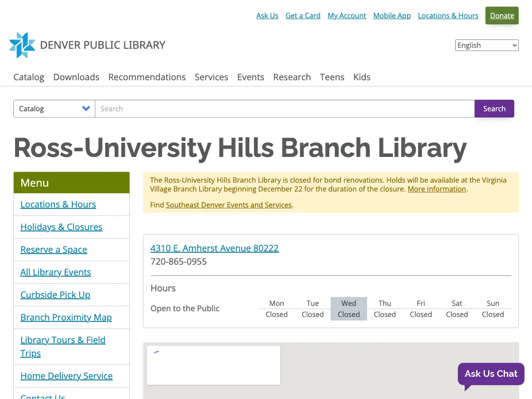Open Home Delivery Service link
This screenshot has width=532, height=399.
66,376
